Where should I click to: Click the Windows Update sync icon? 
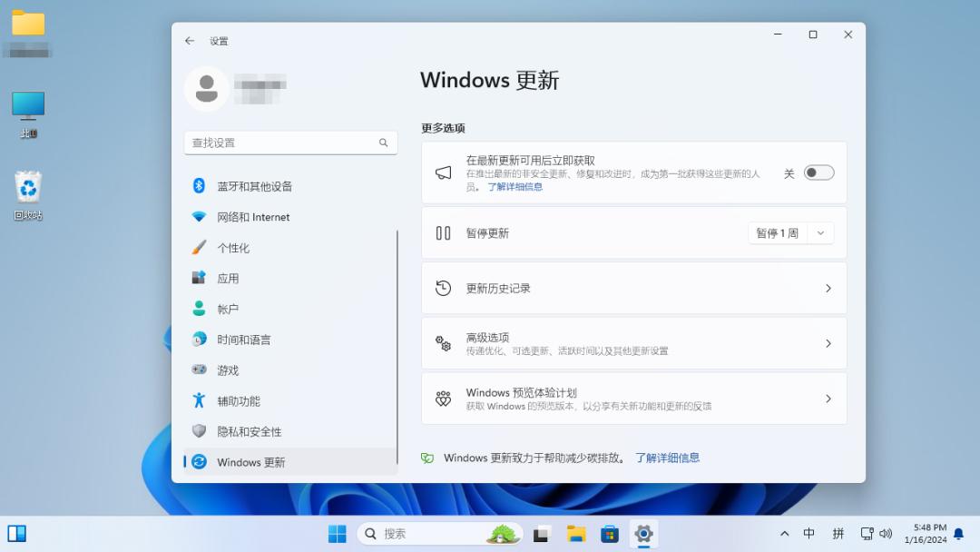click(x=199, y=461)
